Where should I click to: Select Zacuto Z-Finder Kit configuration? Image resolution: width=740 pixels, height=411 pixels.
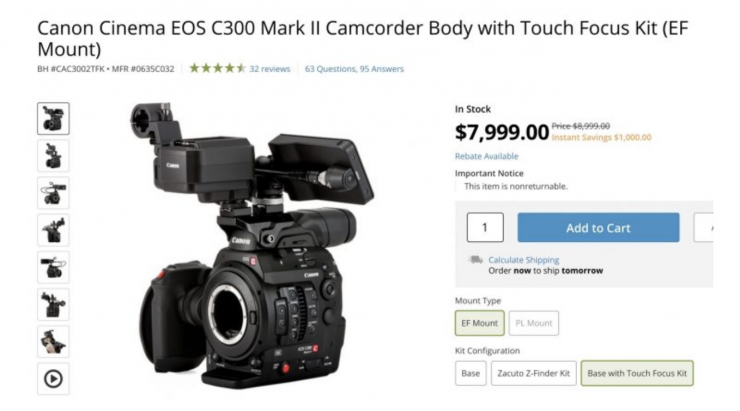(x=534, y=373)
